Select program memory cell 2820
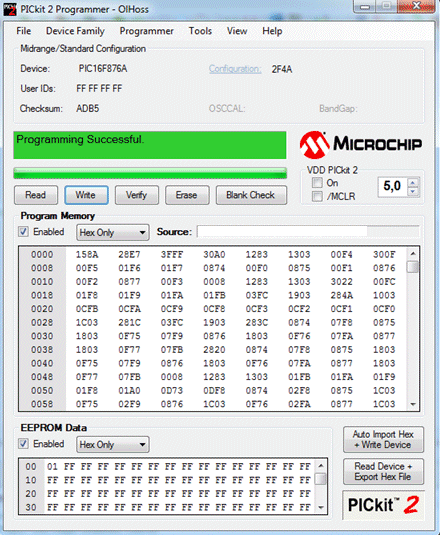440x535 pixels. [x=214, y=350]
